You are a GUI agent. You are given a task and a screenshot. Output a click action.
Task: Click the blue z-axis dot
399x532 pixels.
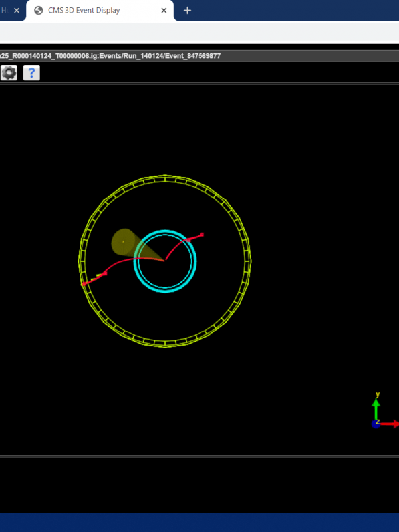376,424
